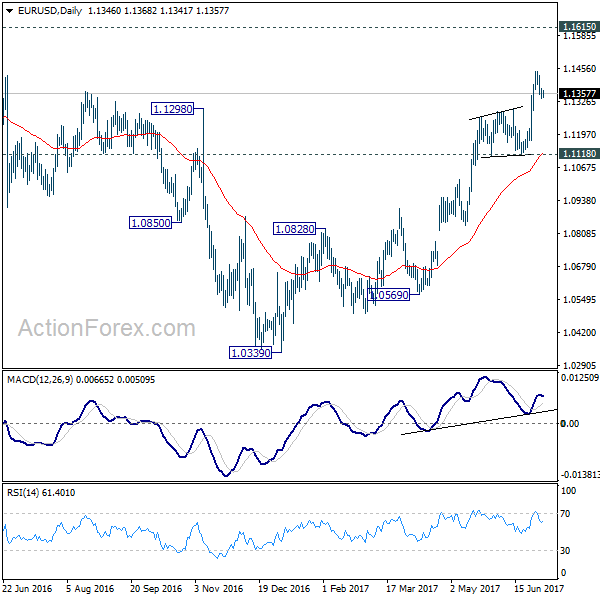Viewport: 600px width, 600px height.
Task: Click the 19 Dec 2016 date label
Action: point(284,588)
